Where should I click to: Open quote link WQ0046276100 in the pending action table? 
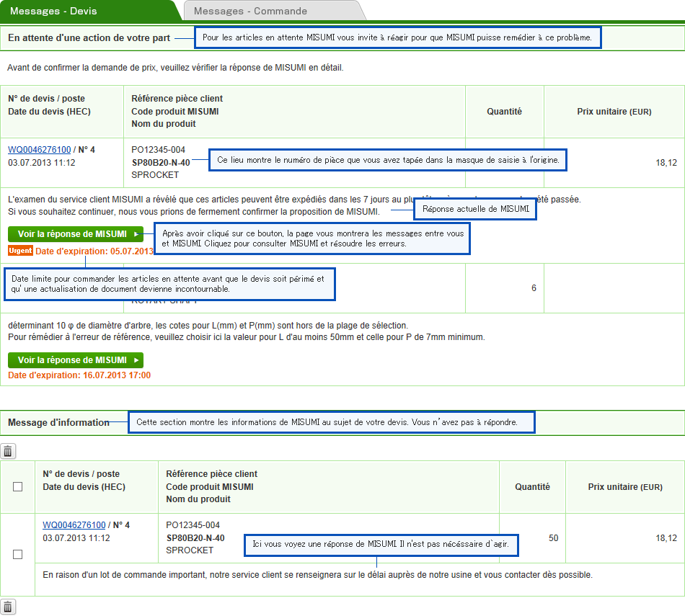point(40,150)
